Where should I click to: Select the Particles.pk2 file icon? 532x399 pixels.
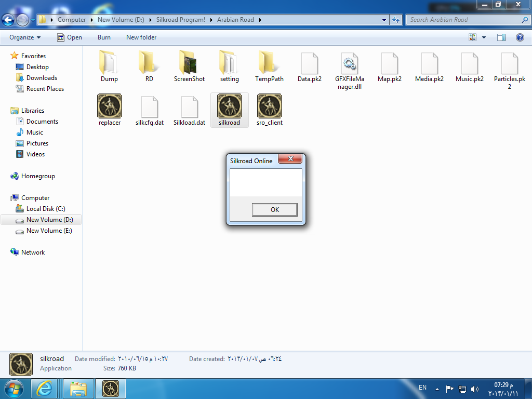(x=510, y=63)
